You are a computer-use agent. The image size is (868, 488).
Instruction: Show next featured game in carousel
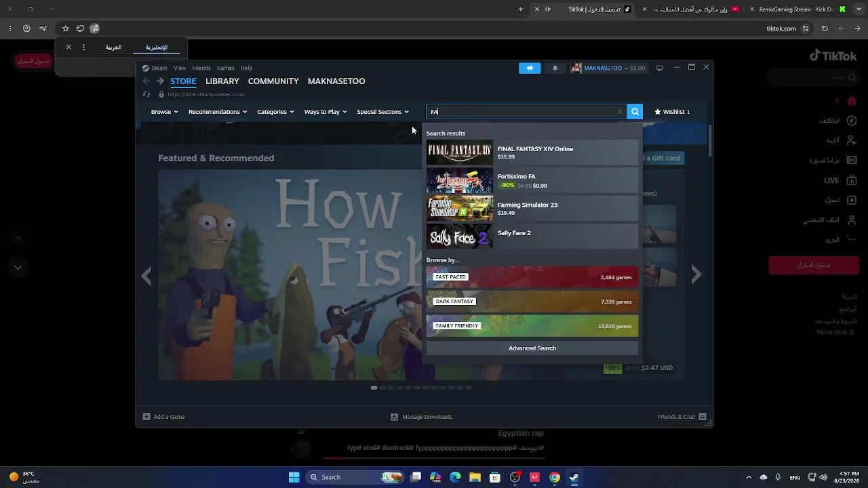pos(696,274)
